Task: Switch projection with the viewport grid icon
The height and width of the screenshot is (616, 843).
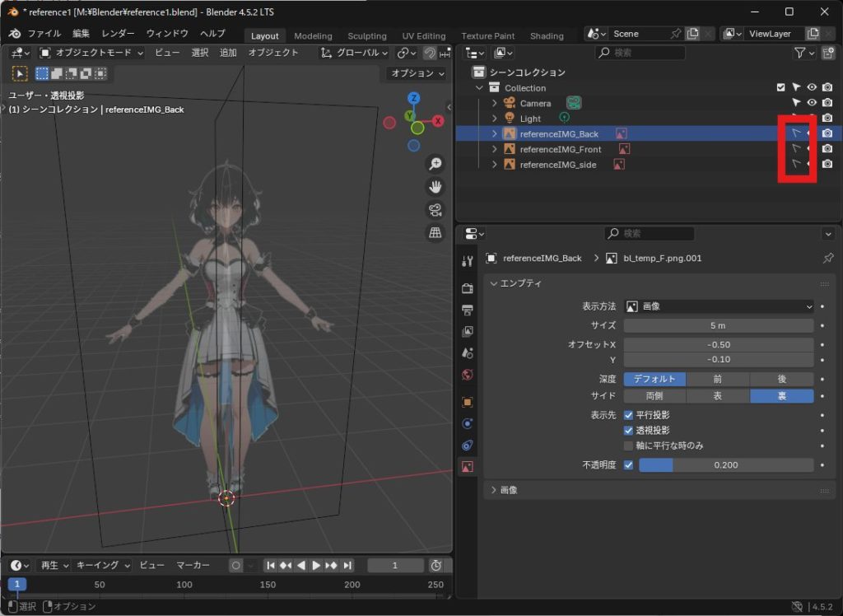Action: tap(435, 233)
